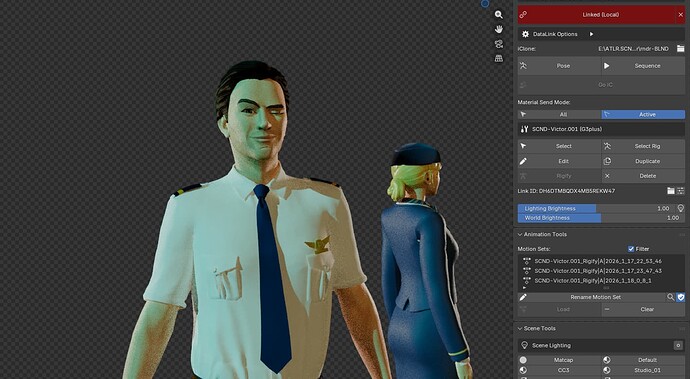Open the Link ID folder icon

pos(671,191)
